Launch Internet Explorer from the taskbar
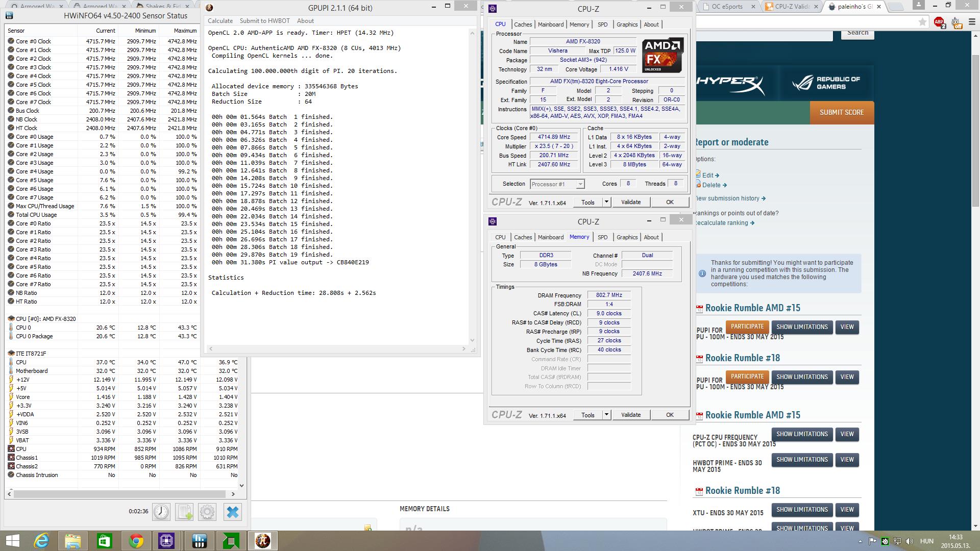This screenshot has width=980, height=551. tap(41, 541)
